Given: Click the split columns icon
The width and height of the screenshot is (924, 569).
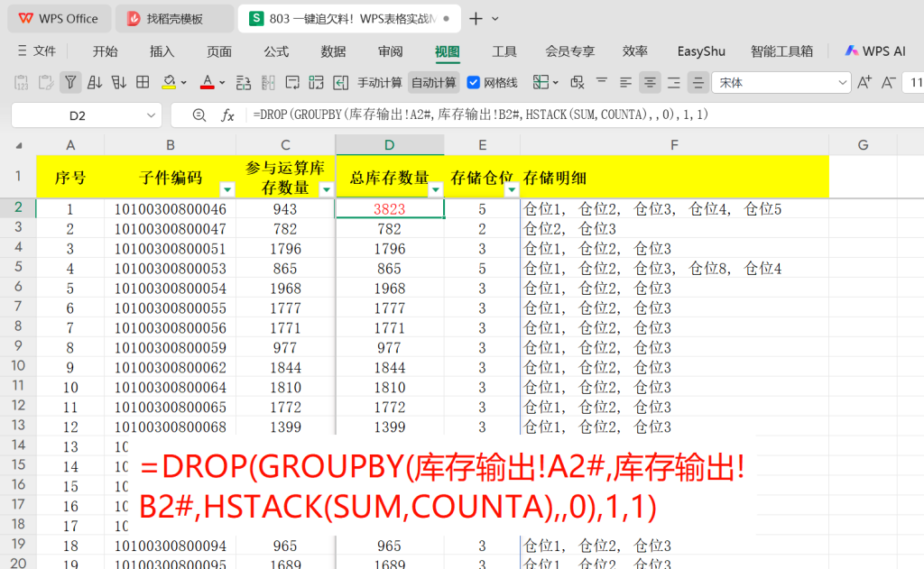Looking at the screenshot, I should pos(268,82).
